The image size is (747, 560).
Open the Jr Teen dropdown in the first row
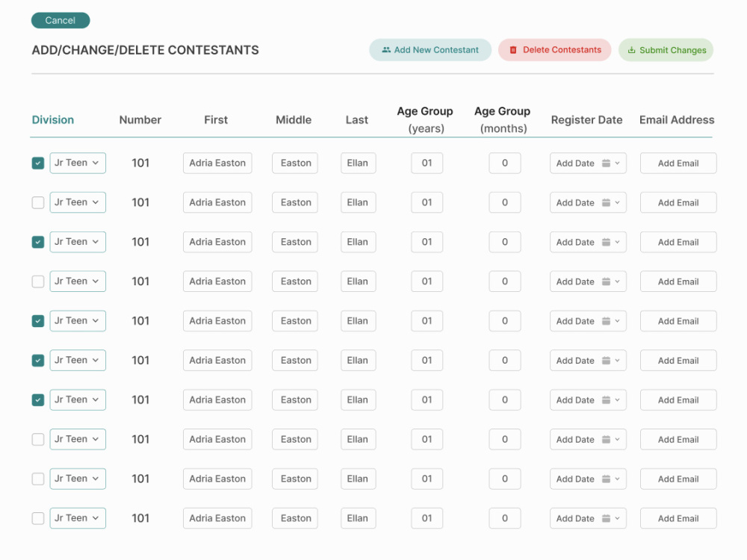tap(78, 163)
